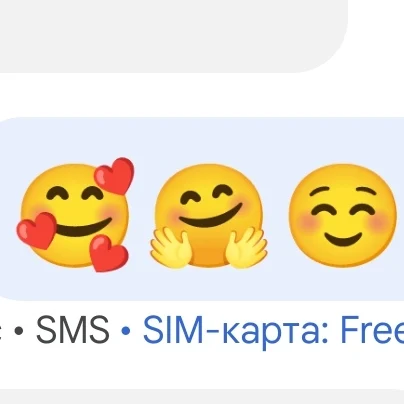The image size is (404, 404).
Task: Tap the blushing smiling face emoji
Action: pyautogui.click(x=343, y=215)
